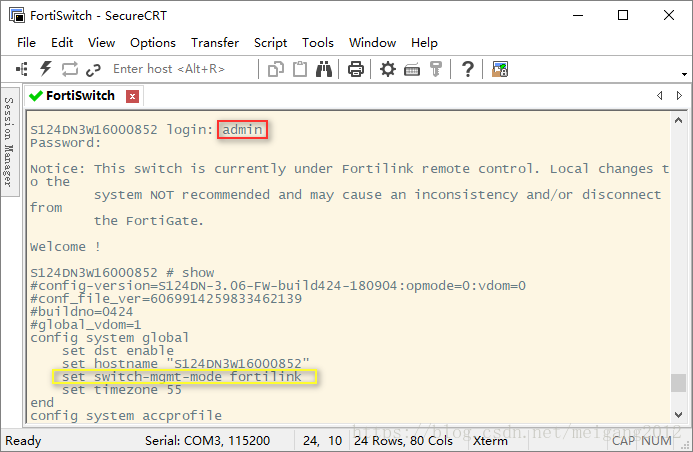The width and height of the screenshot is (693, 452).
Task: Click the 'admin' login text
Action: tap(242, 130)
